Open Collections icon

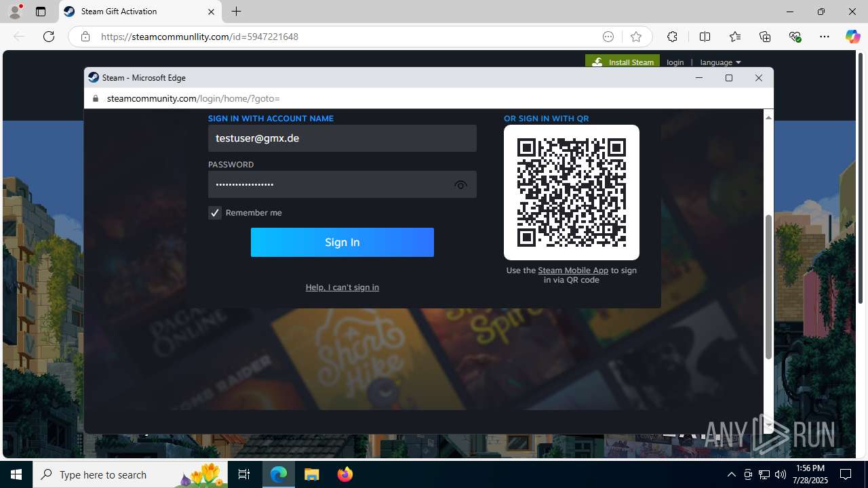(765, 37)
